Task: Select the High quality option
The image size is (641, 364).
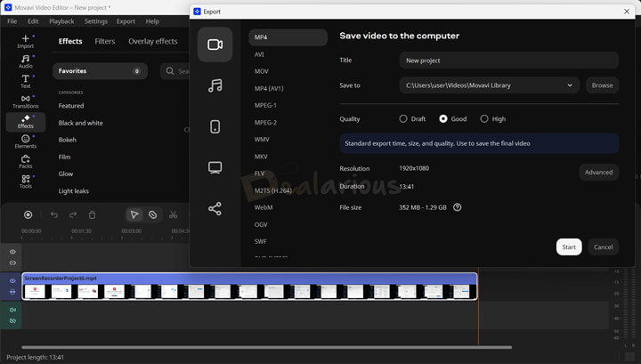Action: pyautogui.click(x=484, y=118)
